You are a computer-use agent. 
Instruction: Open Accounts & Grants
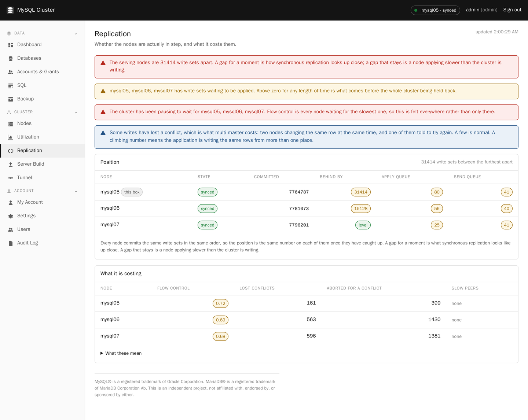43,72
